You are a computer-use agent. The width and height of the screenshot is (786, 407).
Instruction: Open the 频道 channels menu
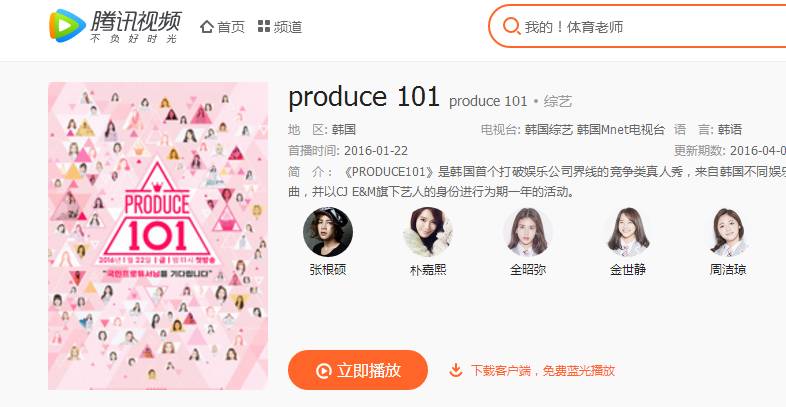click(280, 27)
